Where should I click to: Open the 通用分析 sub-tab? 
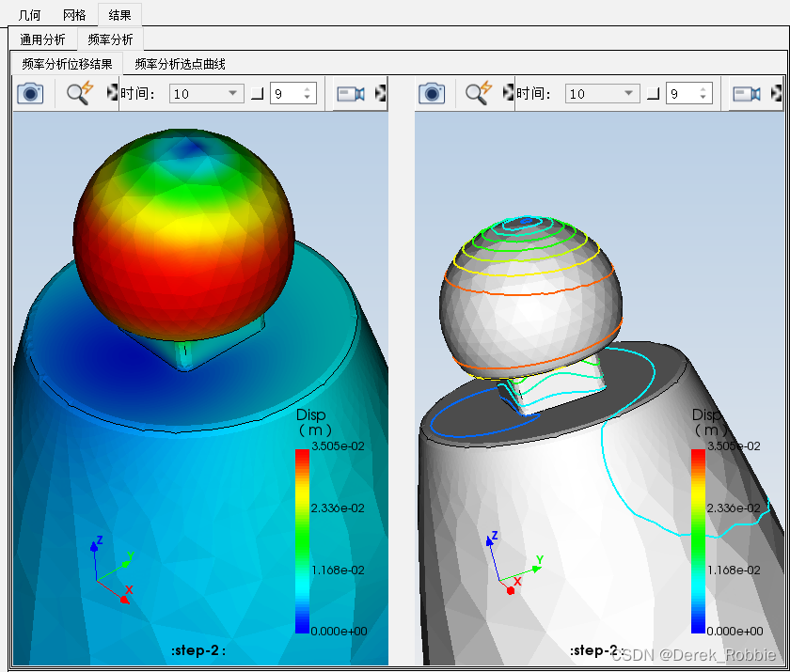pyautogui.click(x=42, y=39)
